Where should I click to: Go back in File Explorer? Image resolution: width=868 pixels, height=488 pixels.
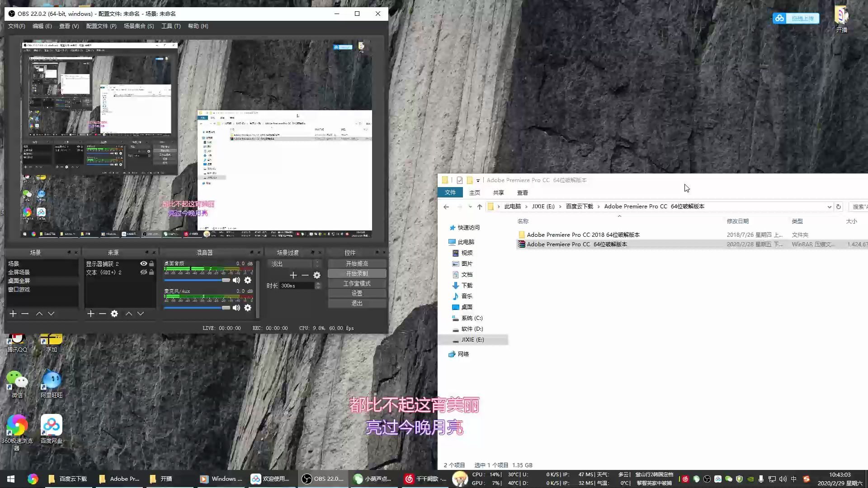[446, 206]
